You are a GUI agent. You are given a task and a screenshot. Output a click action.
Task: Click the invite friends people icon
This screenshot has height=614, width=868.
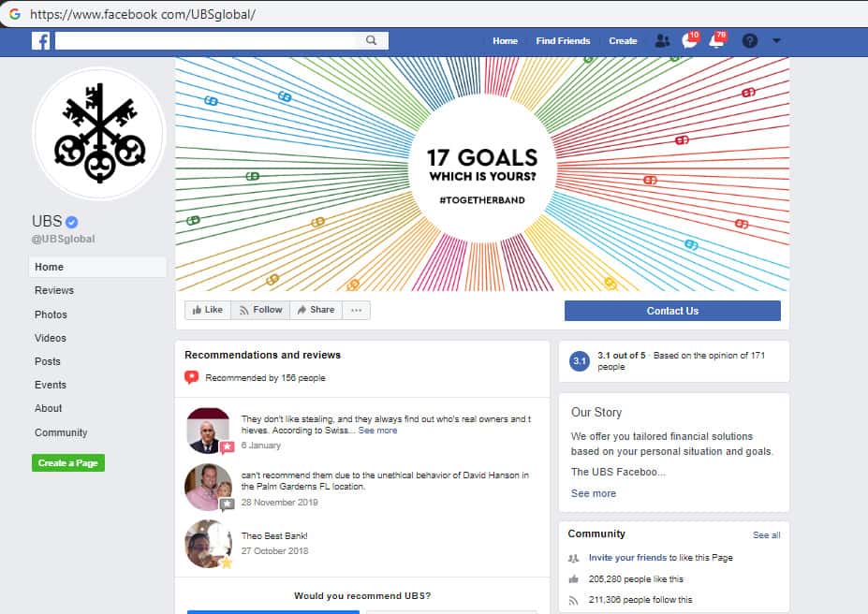point(573,558)
